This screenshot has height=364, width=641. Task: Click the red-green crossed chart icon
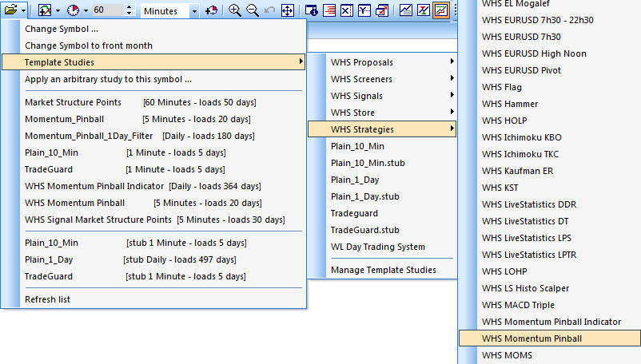(x=423, y=10)
